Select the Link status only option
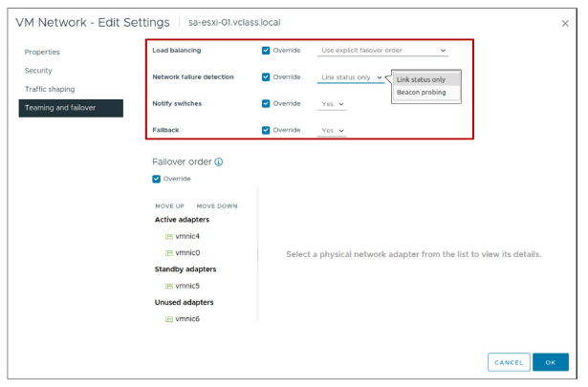This screenshot has width=588, height=387. pos(422,79)
